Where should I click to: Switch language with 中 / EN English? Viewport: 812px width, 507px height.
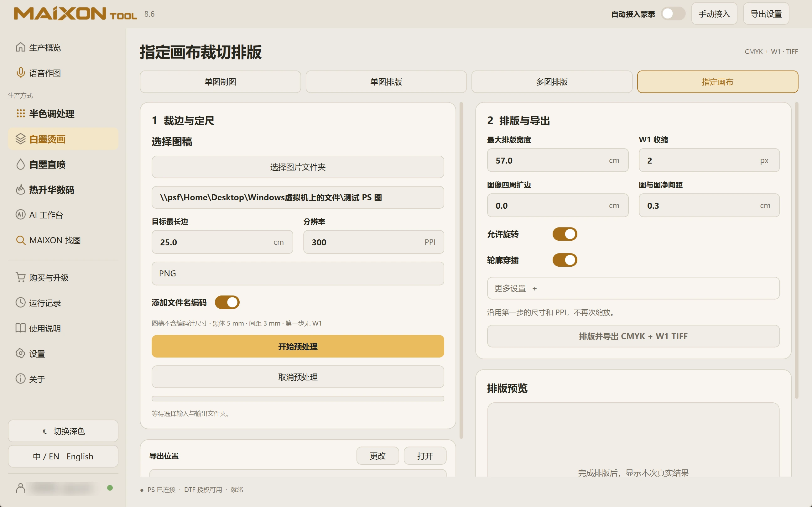click(63, 456)
